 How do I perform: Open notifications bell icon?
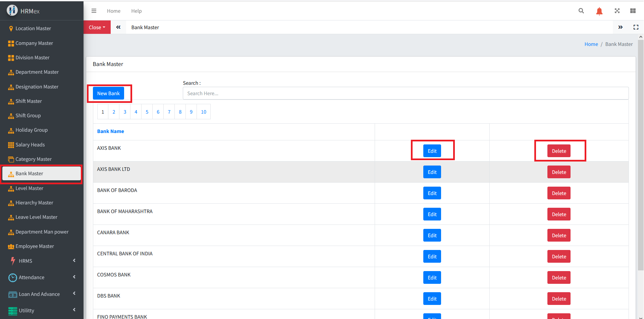coord(599,11)
